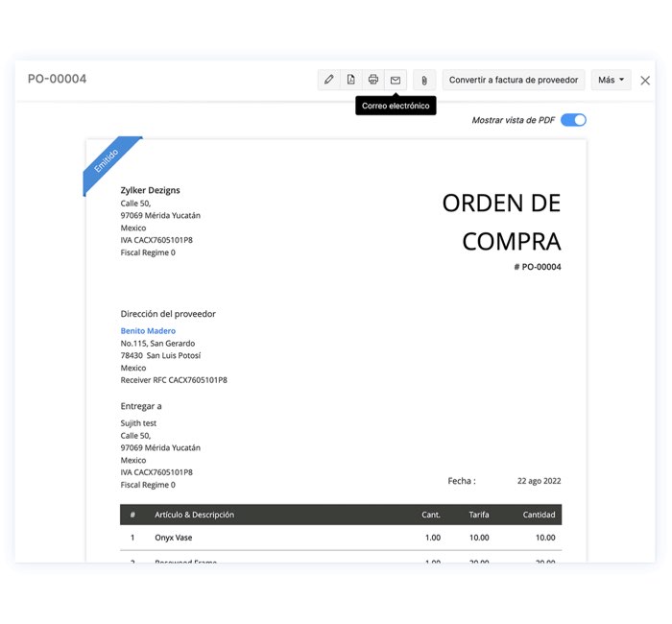
Task: Download the order via PDF icon
Action: click(x=351, y=80)
